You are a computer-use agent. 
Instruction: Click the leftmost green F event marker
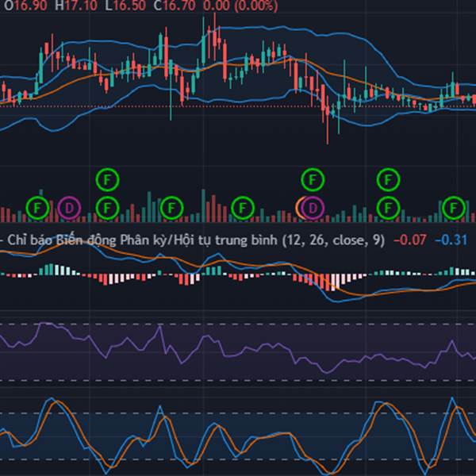[37, 208]
